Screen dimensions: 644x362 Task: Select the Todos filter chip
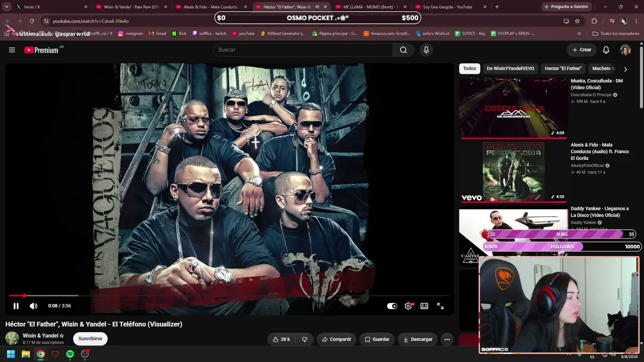point(469,68)
